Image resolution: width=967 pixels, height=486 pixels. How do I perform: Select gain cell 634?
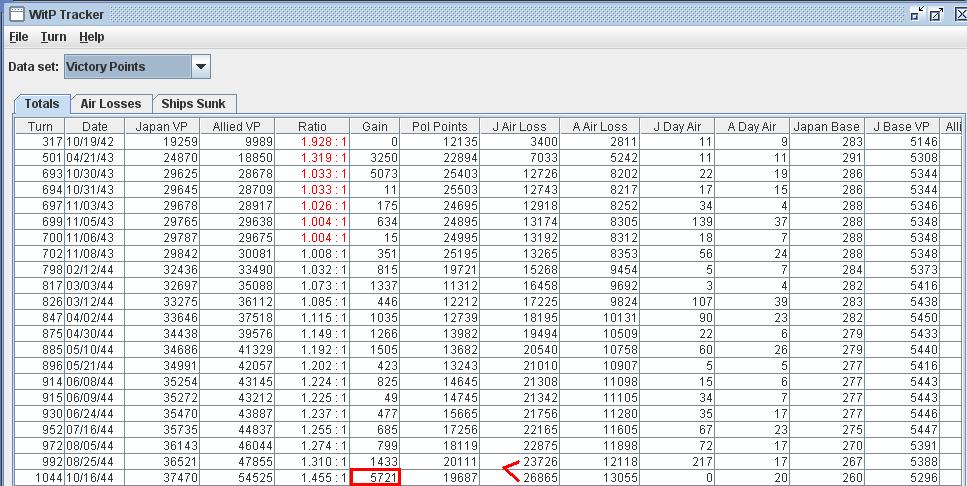pos(374,221)
